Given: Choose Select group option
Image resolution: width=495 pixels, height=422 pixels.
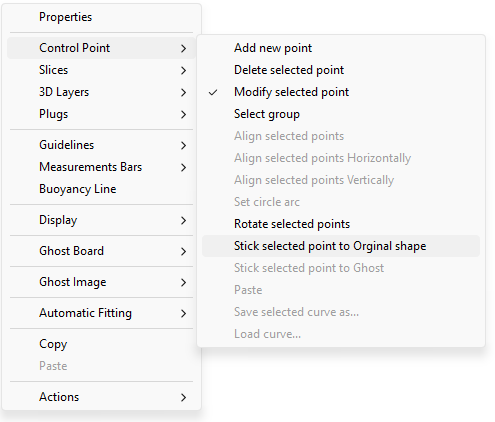Looking at the screenshot, I should pyautogui.click(x=341, y=114).
